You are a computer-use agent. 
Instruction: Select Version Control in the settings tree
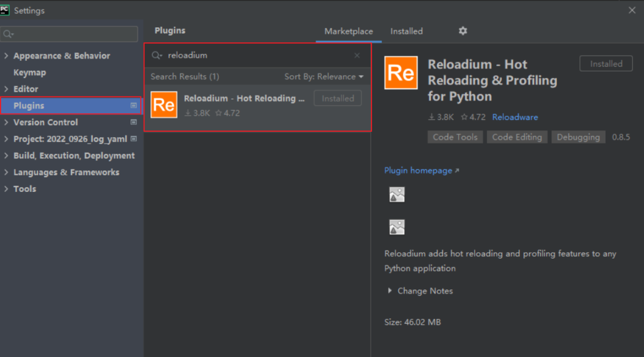pos(45,122)
